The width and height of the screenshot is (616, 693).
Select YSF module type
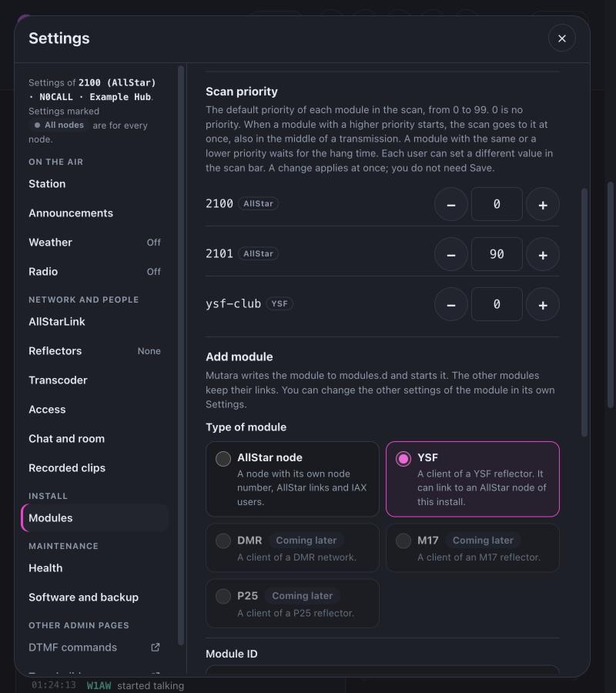pos(472,479)
